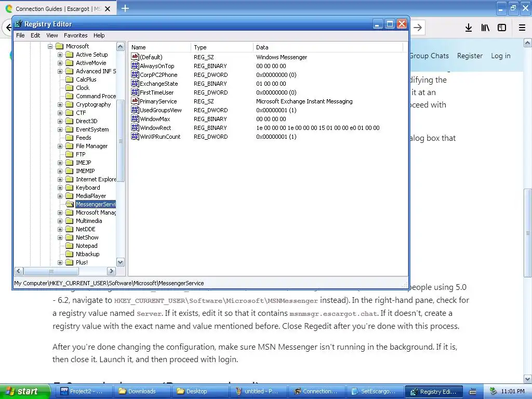Viewport: 532px width, 399px height.
Task: Select the Feeds folder icon
Action: pyautogui.click(x=70, y=138)
